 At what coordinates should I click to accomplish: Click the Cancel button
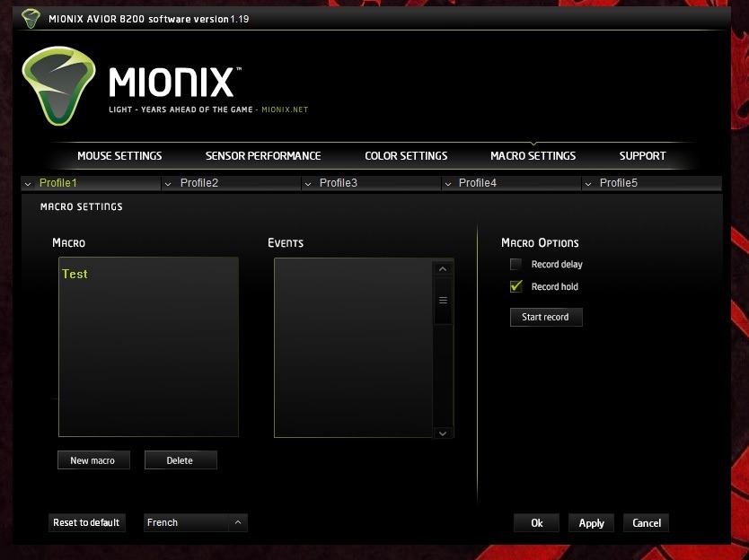647,523
